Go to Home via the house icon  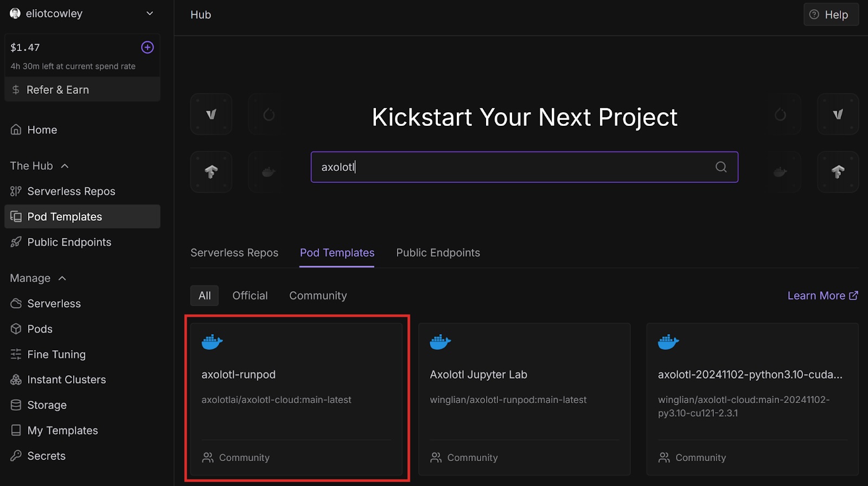point(16,130)
